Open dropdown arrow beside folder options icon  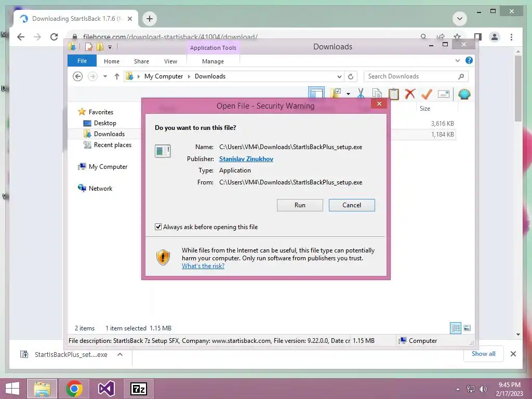(348, 94)
